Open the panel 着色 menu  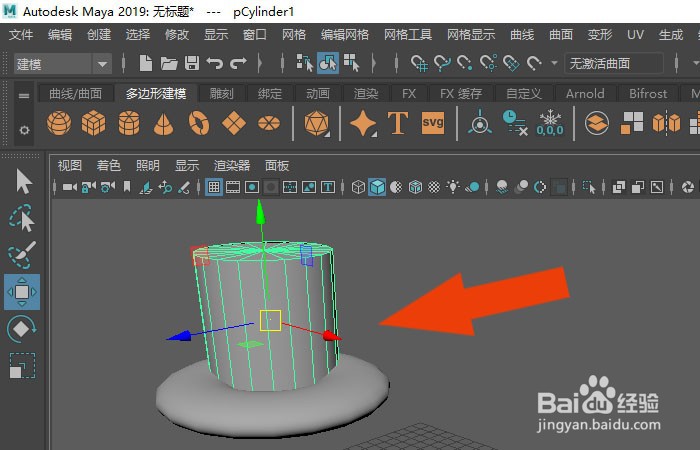(108, 166)
